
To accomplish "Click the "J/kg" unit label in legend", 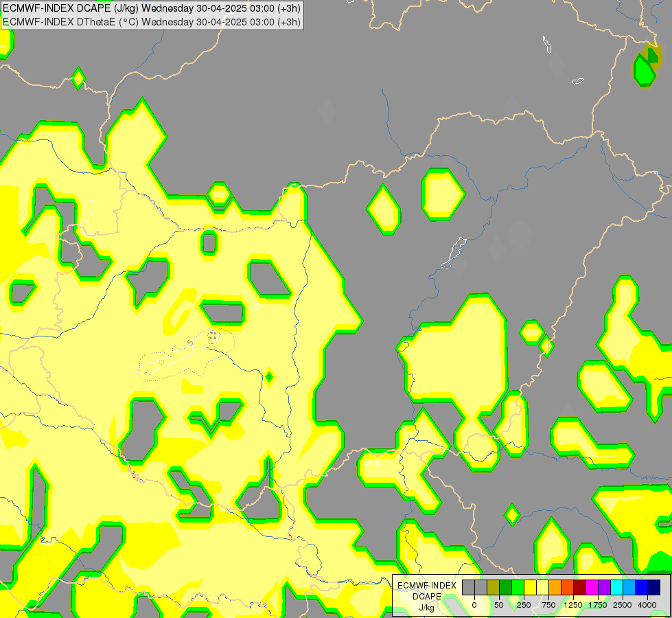I will (x=427, y=608).
